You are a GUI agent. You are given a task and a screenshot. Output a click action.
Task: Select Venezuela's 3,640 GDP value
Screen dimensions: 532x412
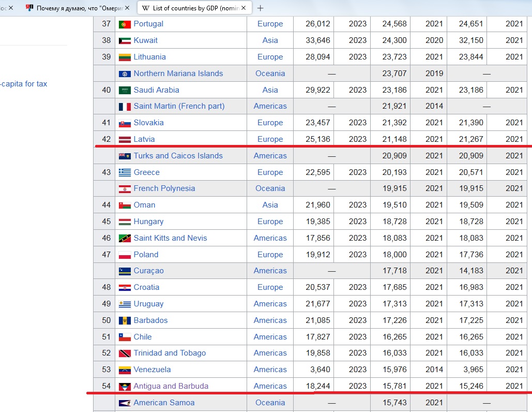(x=320, y=370)
